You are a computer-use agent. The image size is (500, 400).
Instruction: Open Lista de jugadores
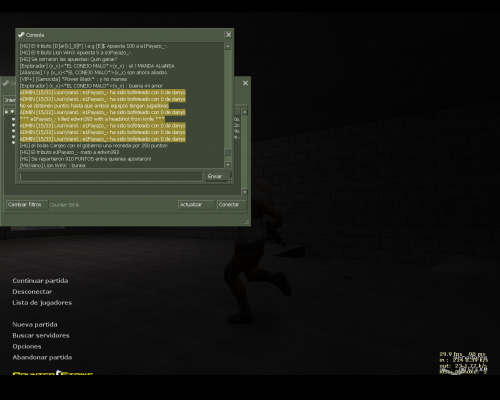tap(42, 303)
